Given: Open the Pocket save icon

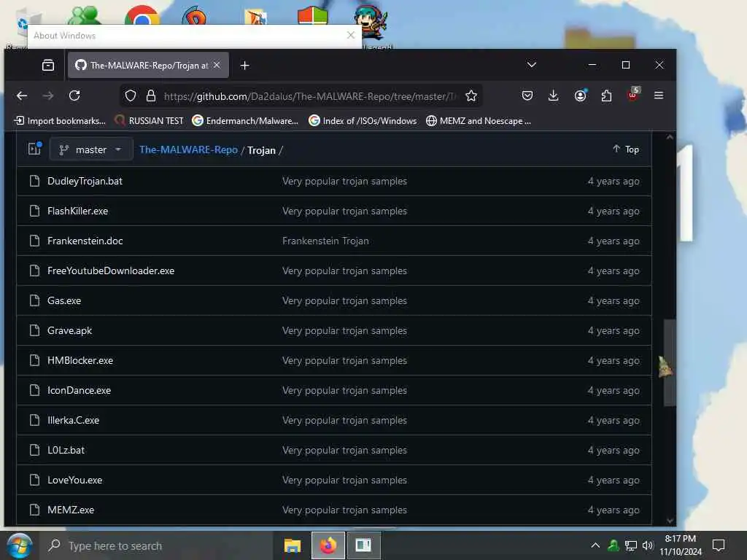Looking at the screenshot, I should click(x=527, y=96).
